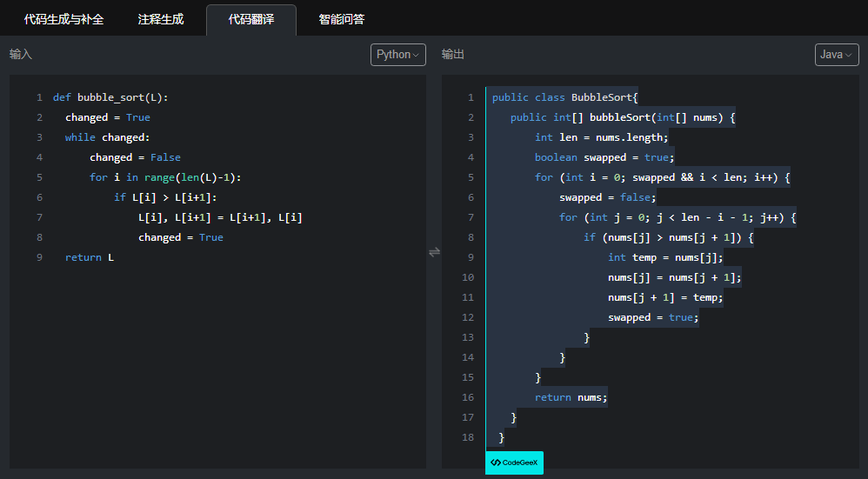Select the 代码翻译 tab
The image size is (868, 479).
[250, 19]
